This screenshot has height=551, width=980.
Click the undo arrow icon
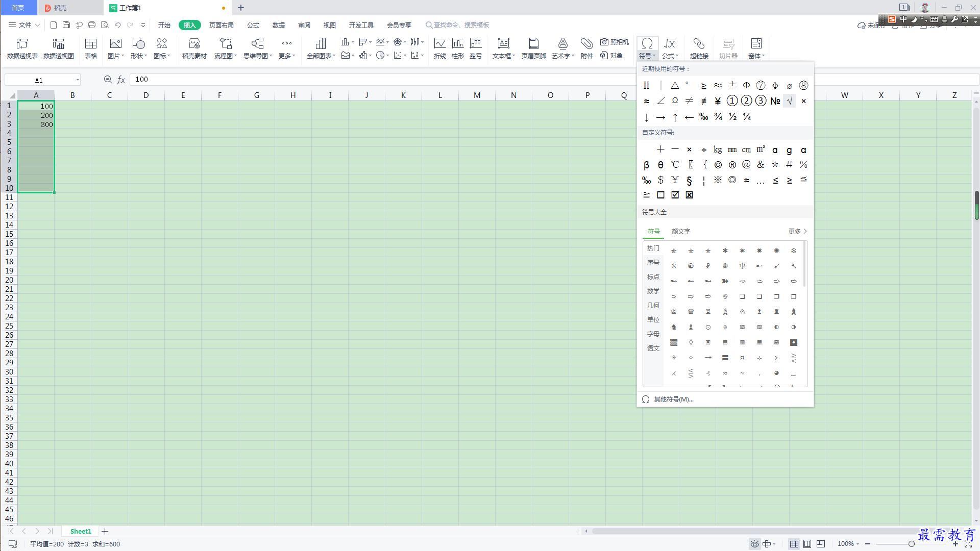pos(117,25)
